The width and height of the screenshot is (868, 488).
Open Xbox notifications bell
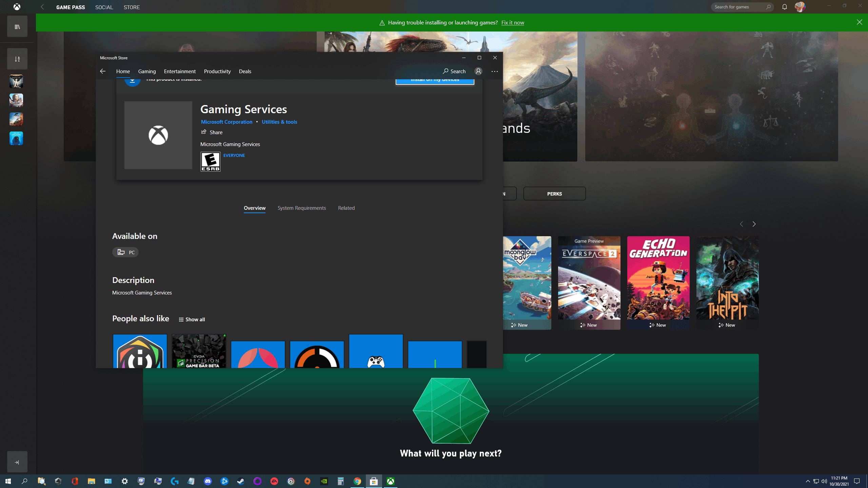[x=785, y=7]
